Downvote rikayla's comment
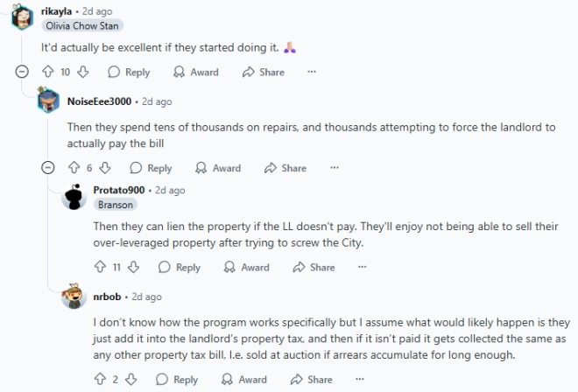 pos(82,72)
